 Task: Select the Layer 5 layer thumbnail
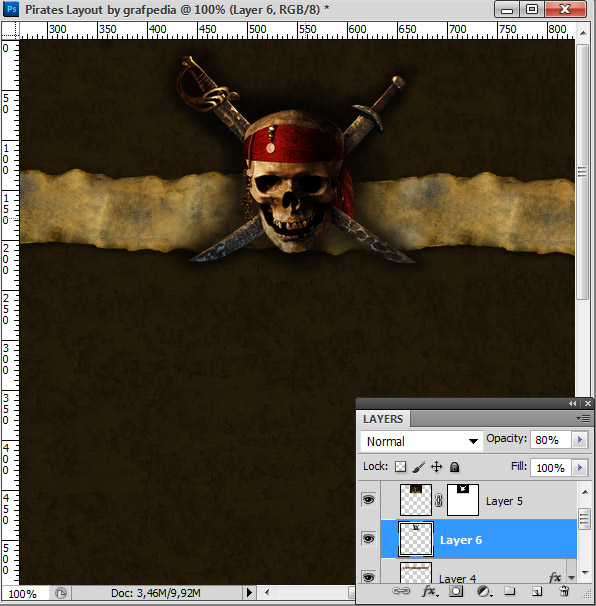click(x=416, y=500)
